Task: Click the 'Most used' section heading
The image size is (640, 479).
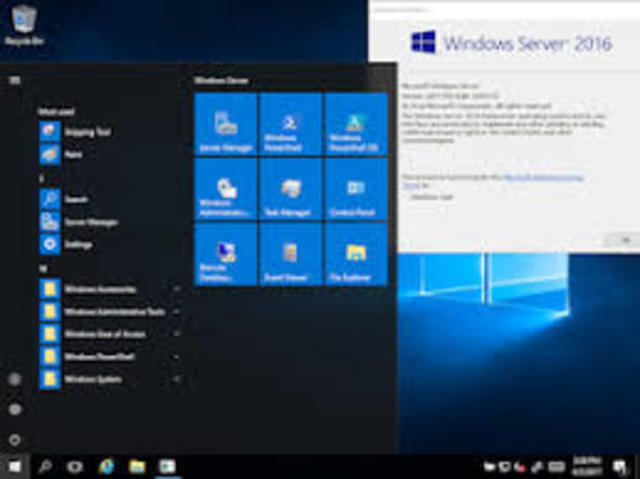Action: pos(56,111)
